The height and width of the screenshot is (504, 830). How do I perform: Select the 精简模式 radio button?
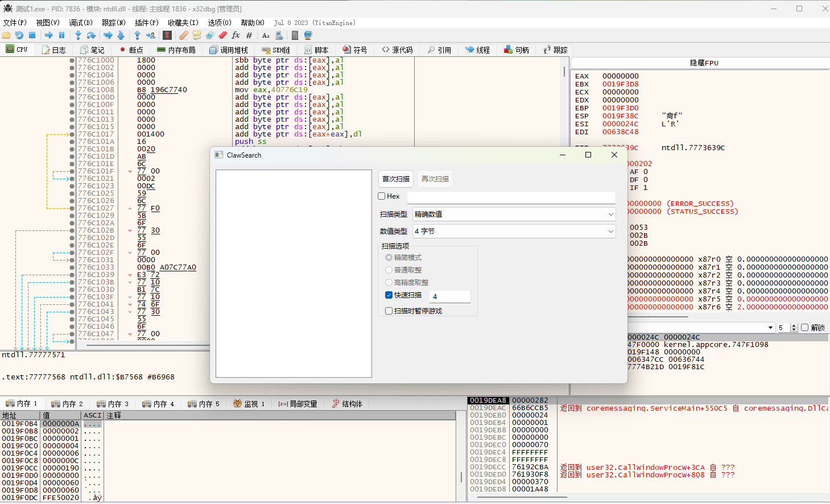pos(389,258)
